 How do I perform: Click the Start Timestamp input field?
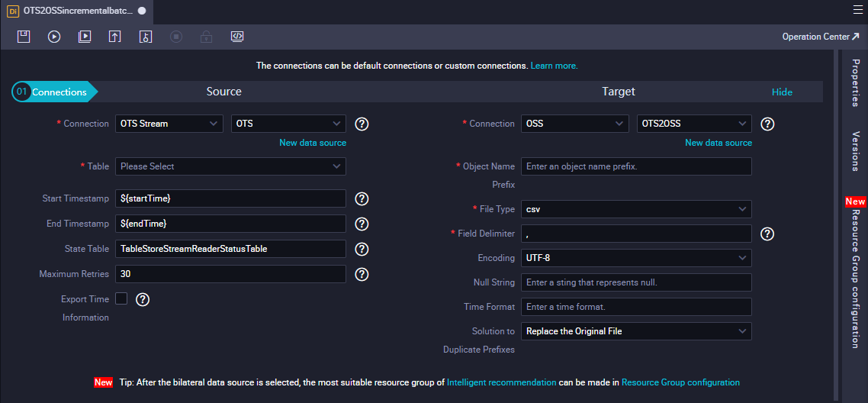(x=230, y=198)
